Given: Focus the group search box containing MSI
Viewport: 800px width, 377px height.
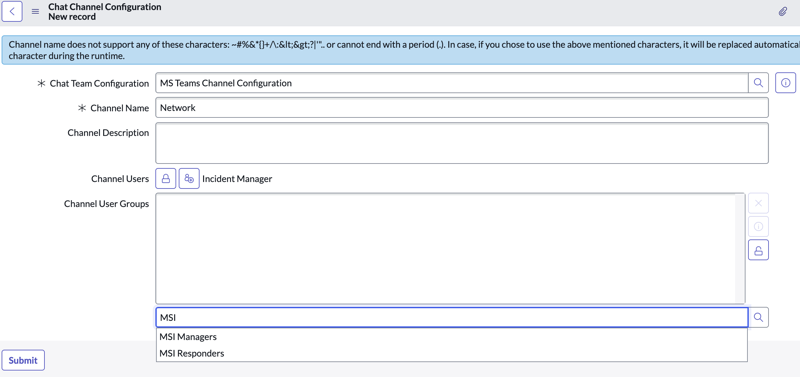Looking at the screenshot, I should (x=452, y=317).
